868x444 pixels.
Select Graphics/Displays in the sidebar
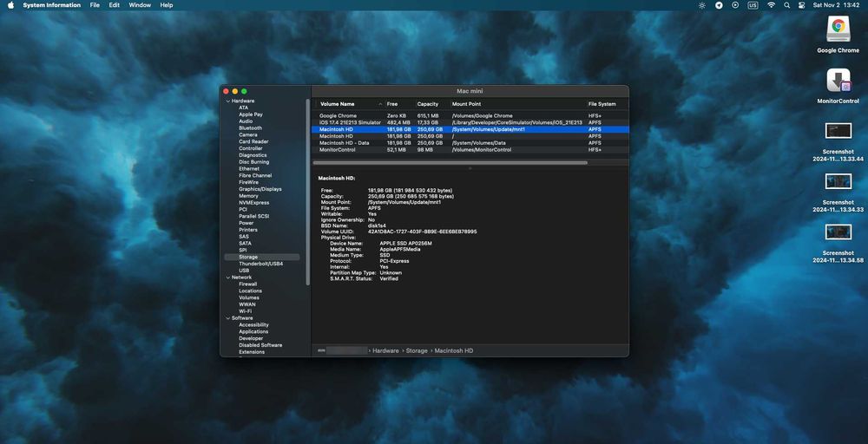point(260,189)
